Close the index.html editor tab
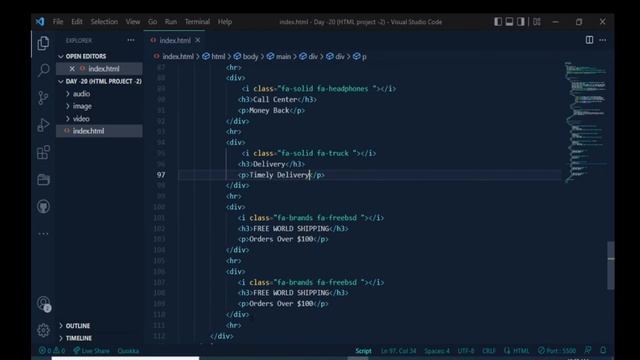Image resolution: width=640 pixels, height=360 pixels. pos(198,40)
